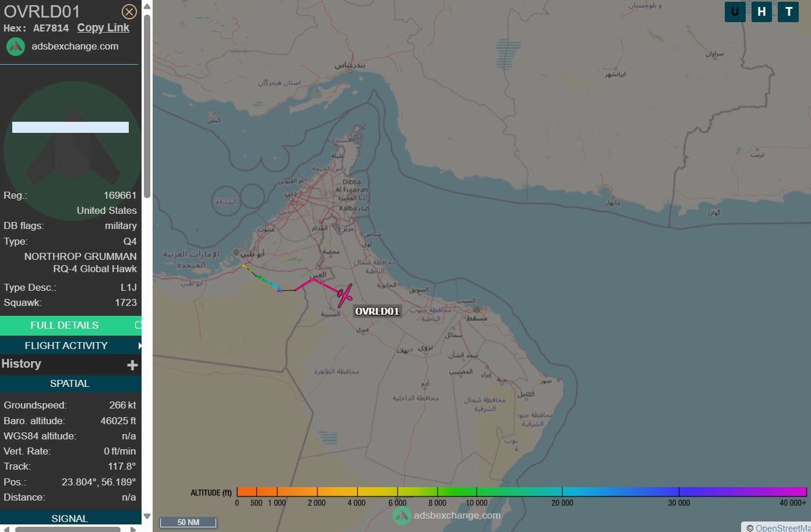Screen dimensions: 811x532
Task: Click the Groundspeed 266 kt value
Action: (x=123, y=405)
